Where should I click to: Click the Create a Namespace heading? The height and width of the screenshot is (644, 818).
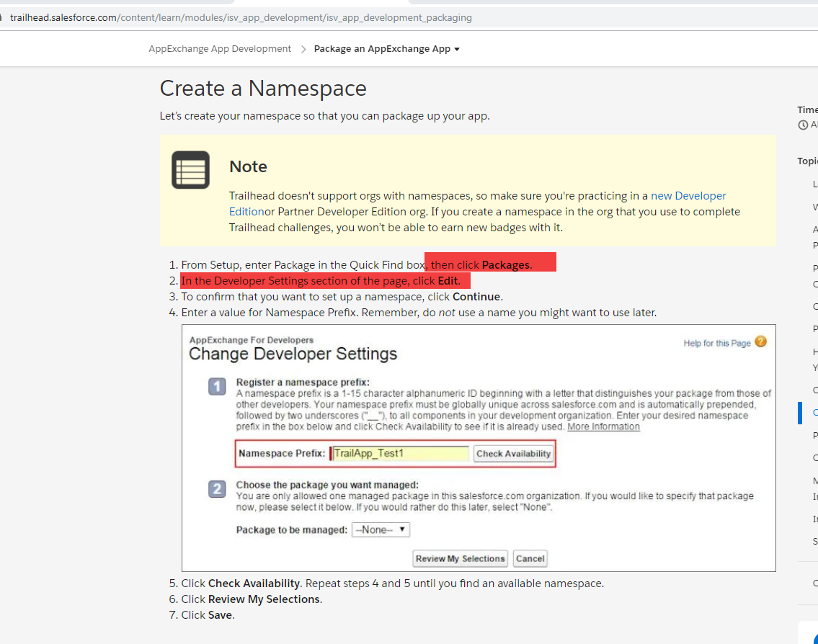263,89
